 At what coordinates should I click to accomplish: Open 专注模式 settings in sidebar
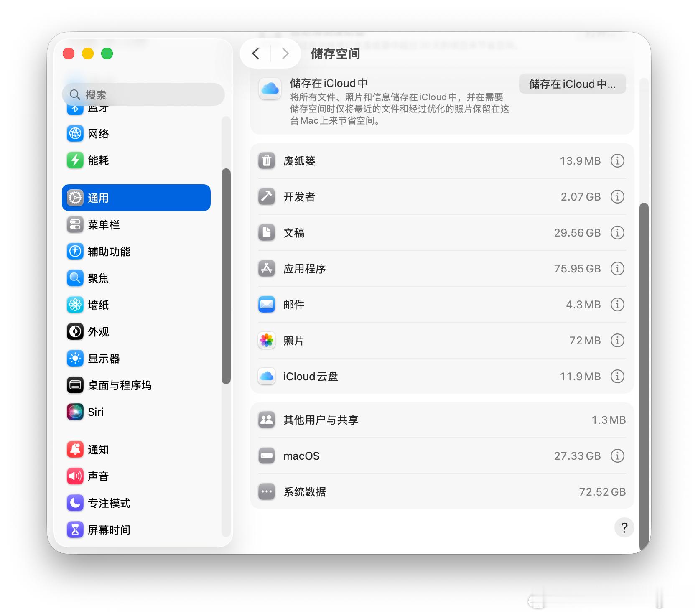[136, 503]
